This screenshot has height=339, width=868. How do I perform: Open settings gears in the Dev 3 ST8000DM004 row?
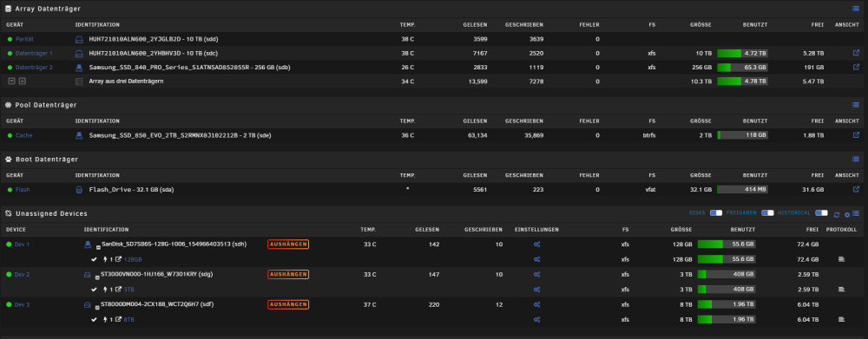536,304
